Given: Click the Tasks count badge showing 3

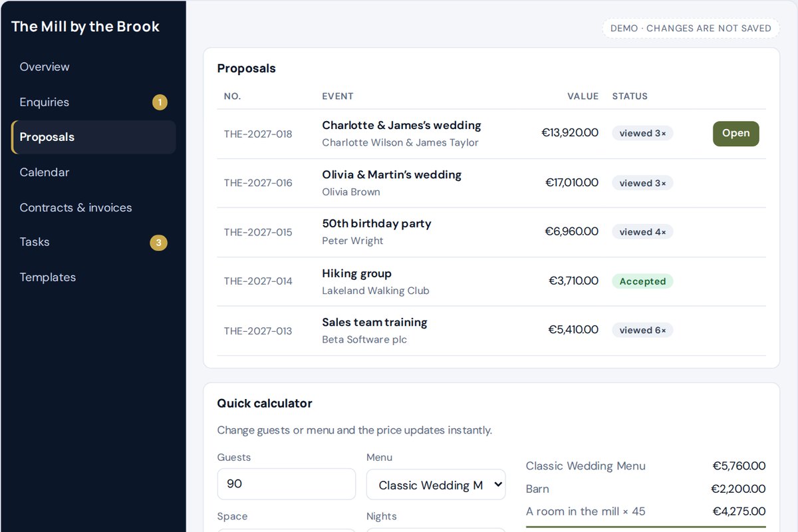Looking at the screenshot, I should pyautogui.click(x=158, y=243).
